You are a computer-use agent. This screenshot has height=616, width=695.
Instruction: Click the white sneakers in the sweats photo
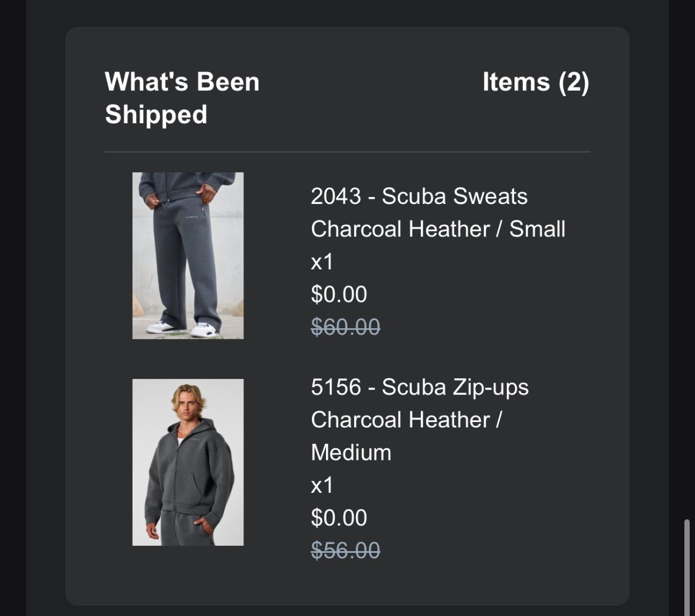pos(207,327)
